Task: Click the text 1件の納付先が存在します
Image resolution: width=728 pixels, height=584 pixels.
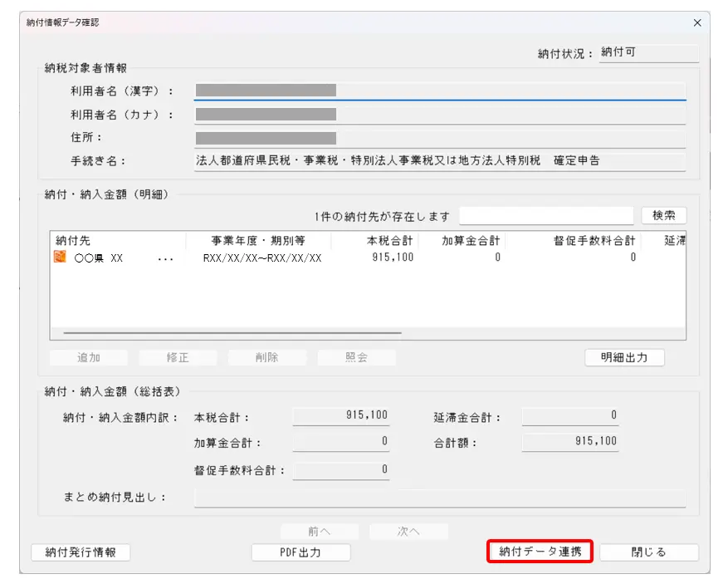Action: click(x=382, y=217)
